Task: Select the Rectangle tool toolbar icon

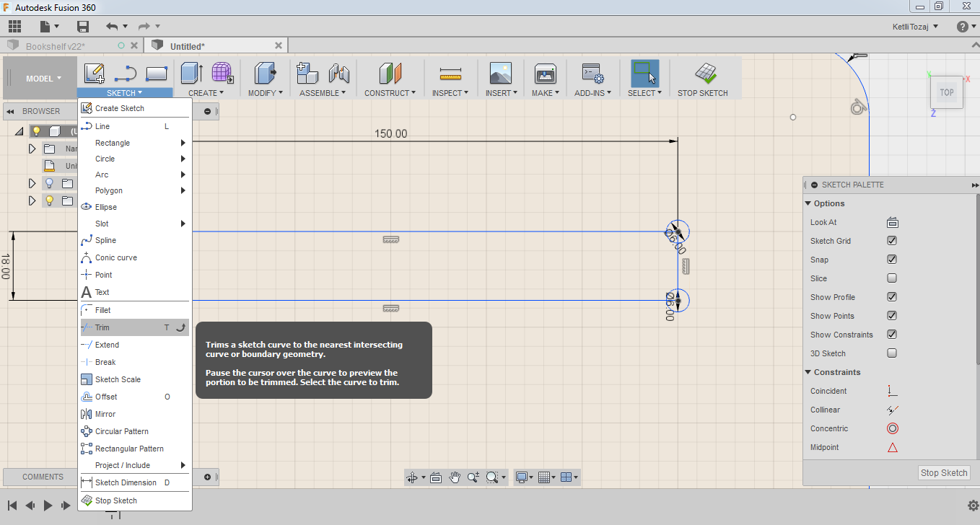Action: point(157,73)
